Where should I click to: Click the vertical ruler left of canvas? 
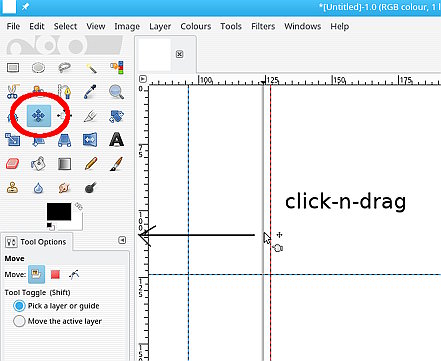click(143, 223)
